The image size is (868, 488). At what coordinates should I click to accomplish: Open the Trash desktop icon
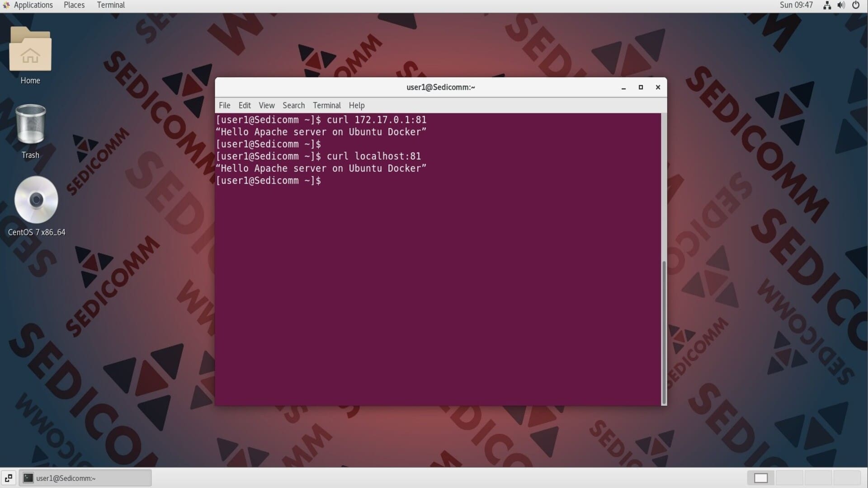[30, 124]
